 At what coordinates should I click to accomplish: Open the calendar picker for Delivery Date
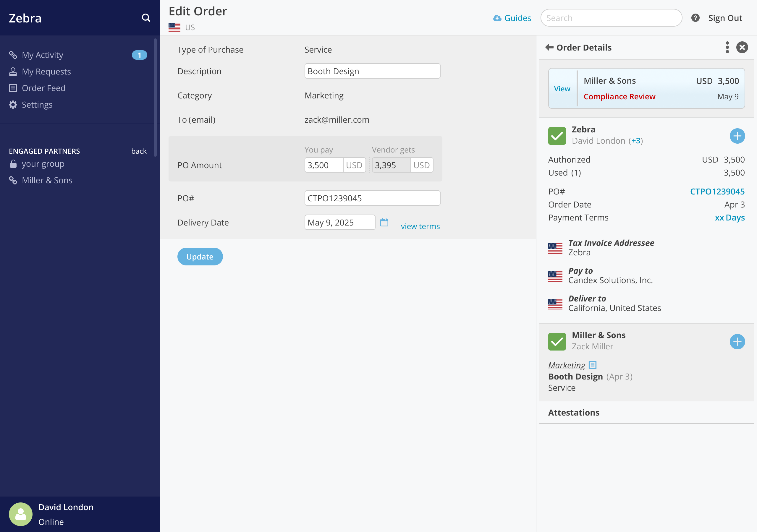pyautogui.click(x=384, y=223)
